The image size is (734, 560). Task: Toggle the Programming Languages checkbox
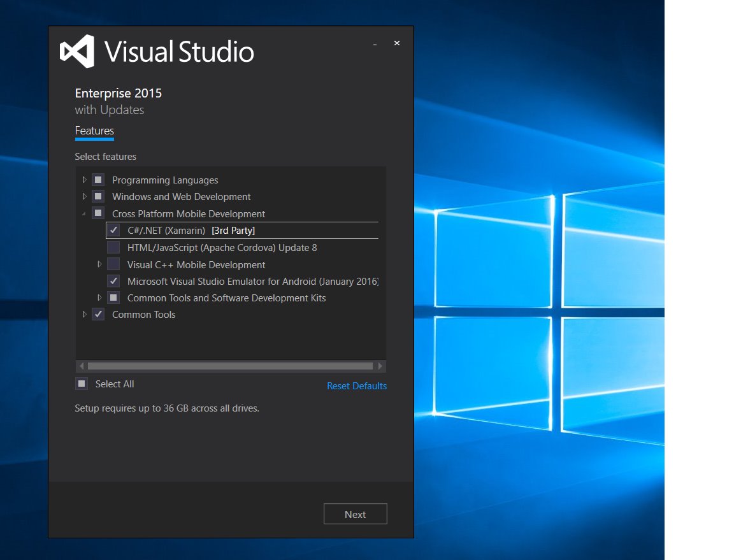point(98,180)
